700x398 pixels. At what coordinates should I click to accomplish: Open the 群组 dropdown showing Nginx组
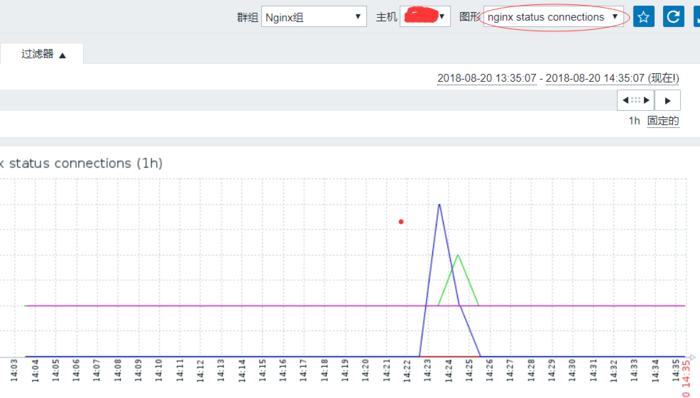click(314, 17)
